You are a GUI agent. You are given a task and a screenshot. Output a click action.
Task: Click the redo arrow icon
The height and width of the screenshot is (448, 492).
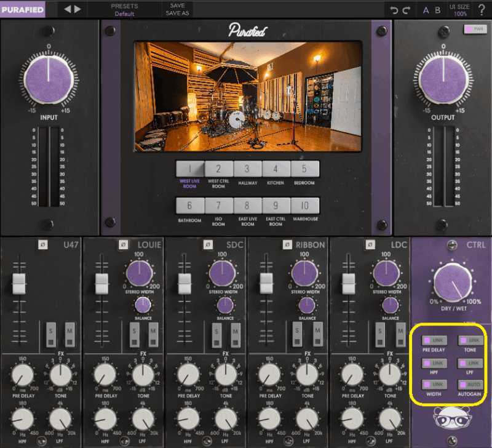point(406,10)
